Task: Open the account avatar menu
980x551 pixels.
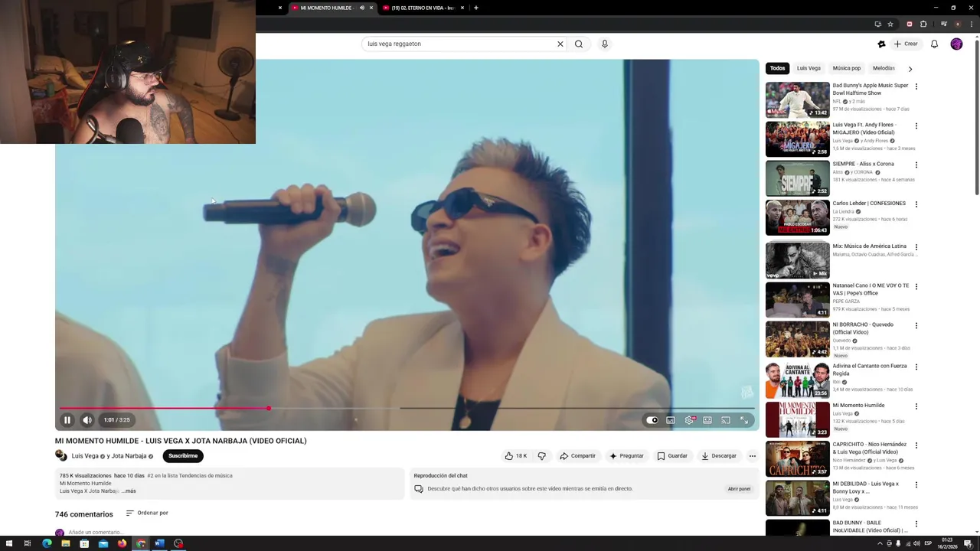Action: (956, 44)
